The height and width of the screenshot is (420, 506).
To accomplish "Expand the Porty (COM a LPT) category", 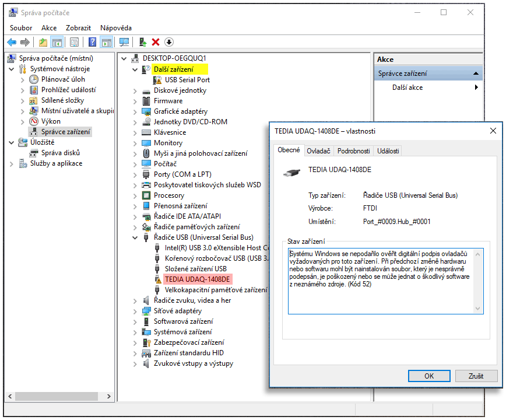I will coord(135,174).
